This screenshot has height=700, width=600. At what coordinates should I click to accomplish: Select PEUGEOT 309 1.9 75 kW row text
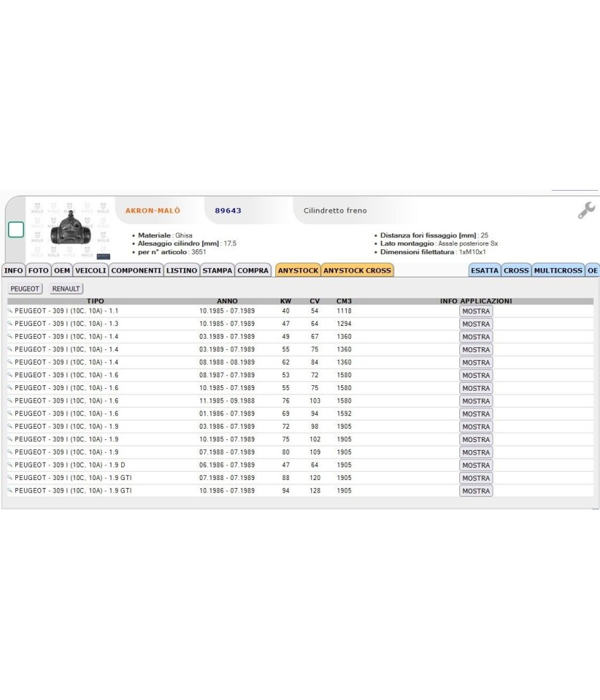click(x=67, y=439)
